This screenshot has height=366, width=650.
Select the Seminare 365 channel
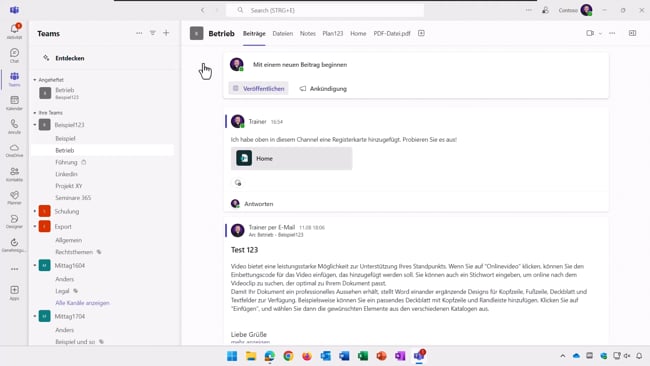[73, 198]
